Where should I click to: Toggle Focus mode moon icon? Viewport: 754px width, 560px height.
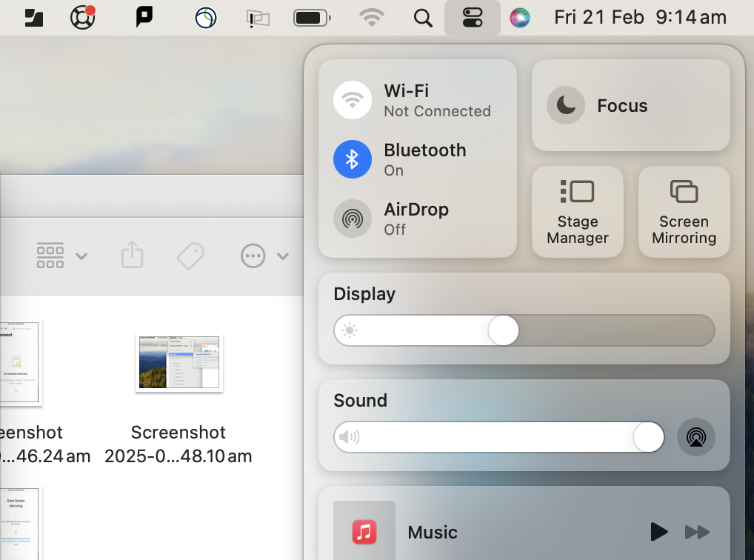[566, 106]
